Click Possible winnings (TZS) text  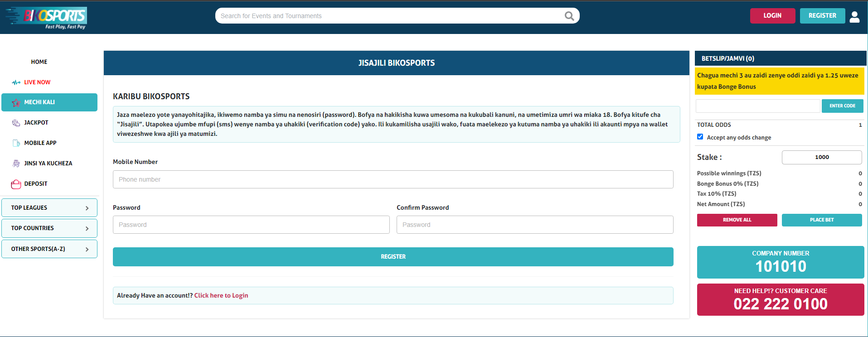[x=729, y=173]
